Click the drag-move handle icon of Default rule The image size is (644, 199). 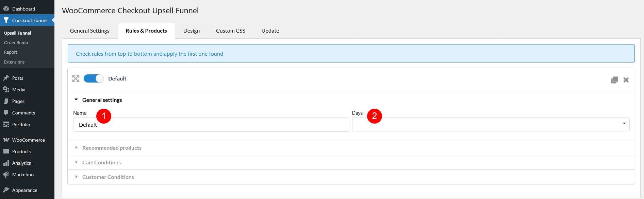point(76,79)
